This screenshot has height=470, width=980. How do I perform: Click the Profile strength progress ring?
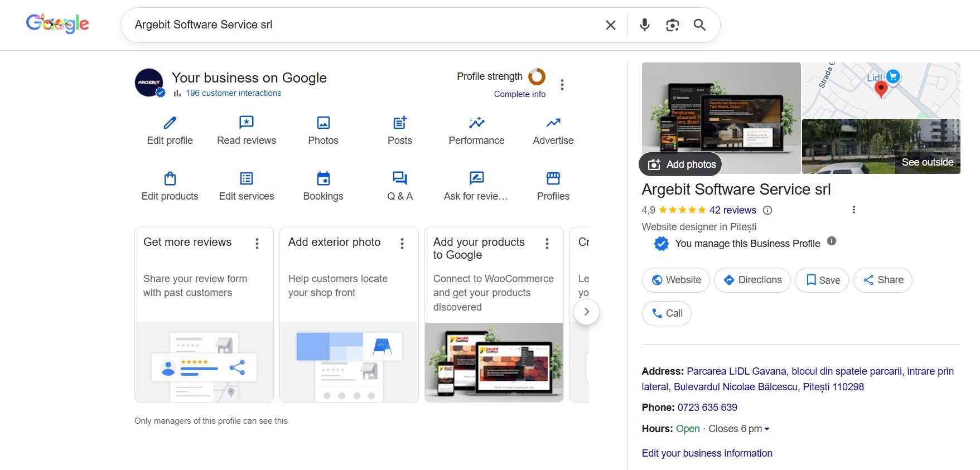[537, 76]
